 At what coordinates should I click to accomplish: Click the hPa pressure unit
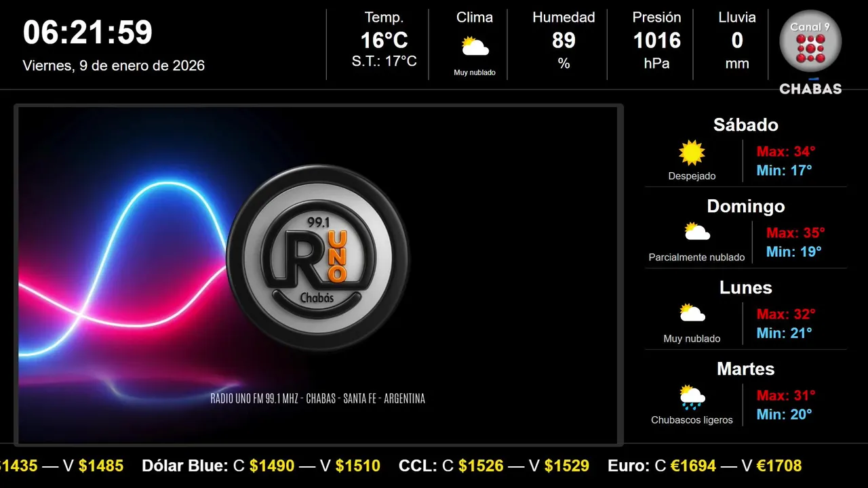click(656, 64)
